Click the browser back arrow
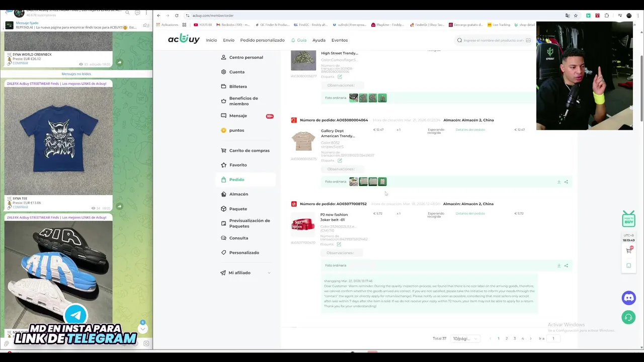 click(158, 16)
